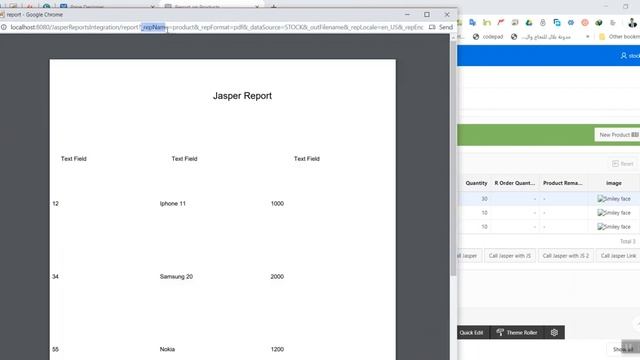Click the R Order Quant... column header

click(515, 183)
